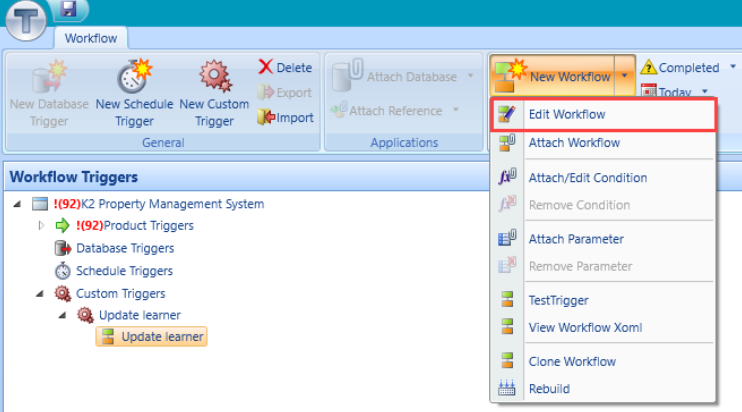This screenshot has width=742, height=412.
Task: Expand the Product Triggers tree node
Action: [41, 226]
